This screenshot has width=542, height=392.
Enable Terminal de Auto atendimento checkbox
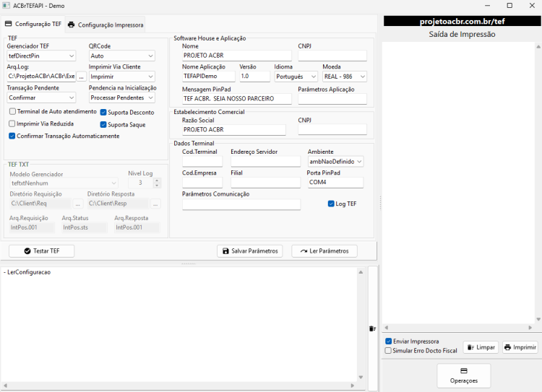click(12, 111)
